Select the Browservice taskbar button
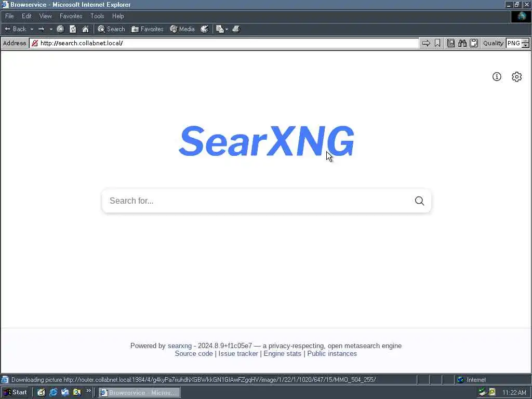This screenshot has height=399, width=532. (x=139, y=393)
